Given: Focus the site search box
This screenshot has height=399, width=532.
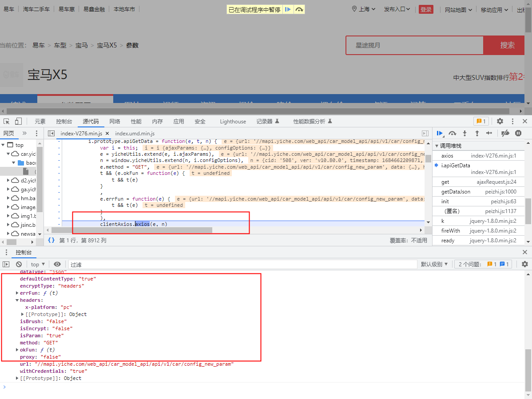Looking at the screenshot, I should [415, 45].
